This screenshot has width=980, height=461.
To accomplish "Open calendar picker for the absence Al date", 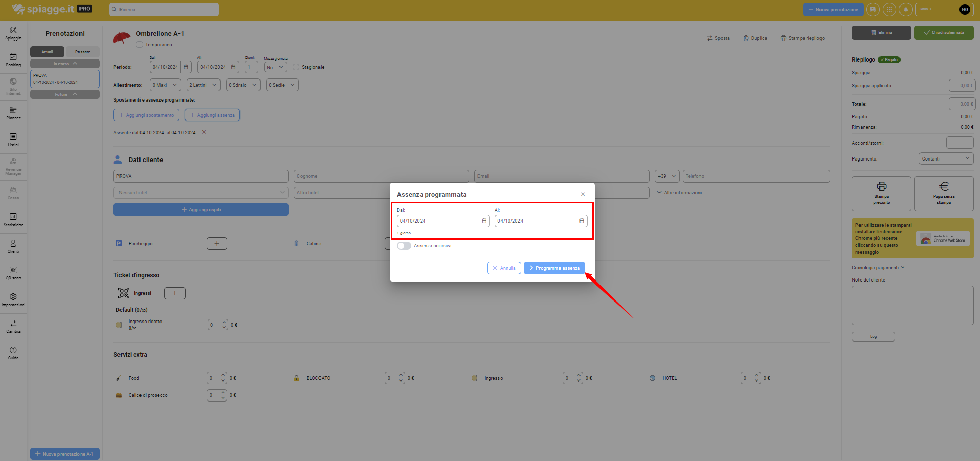I will (x=582, y=221).
